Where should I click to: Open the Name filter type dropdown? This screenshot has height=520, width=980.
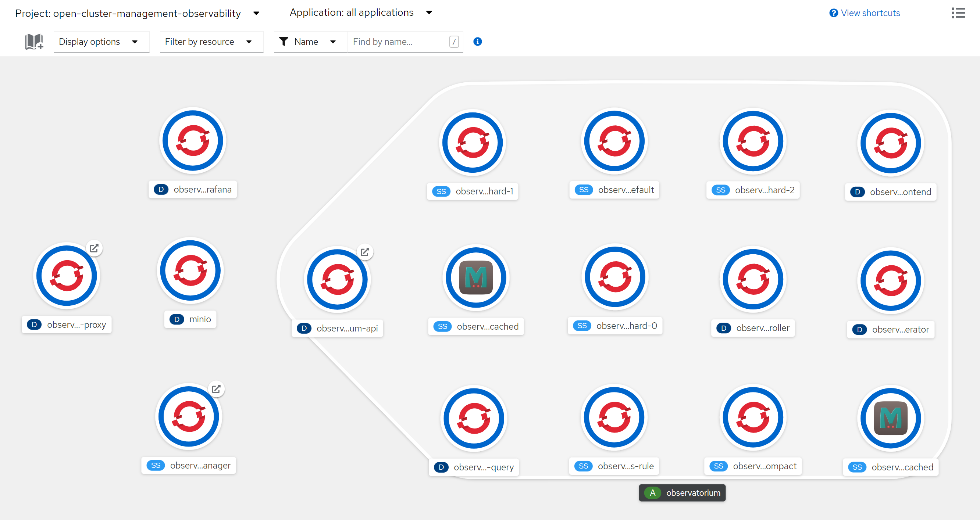[308, 42]
